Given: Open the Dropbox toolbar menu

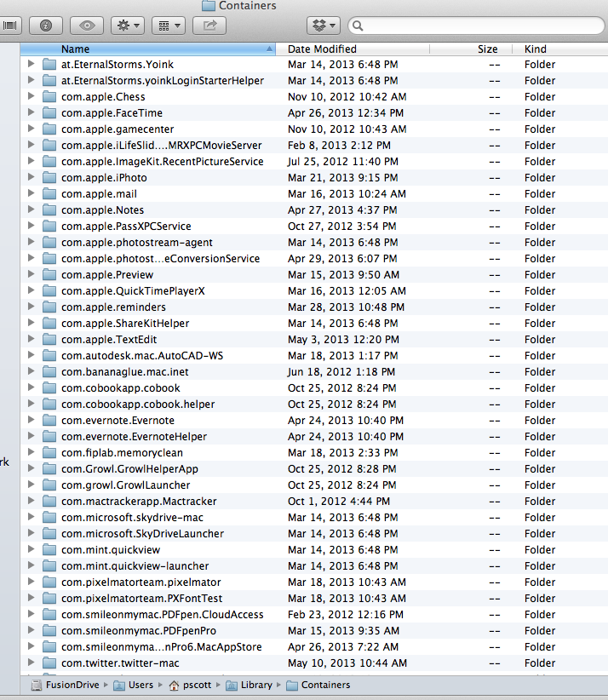Looking at the screenshot, I should click(324, 26).
